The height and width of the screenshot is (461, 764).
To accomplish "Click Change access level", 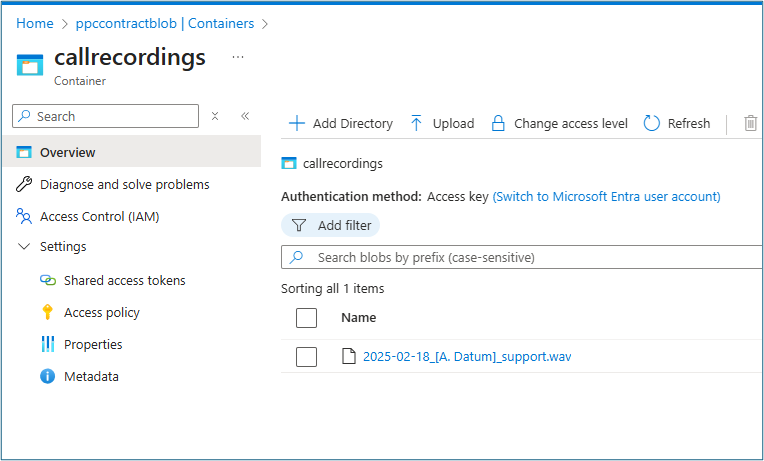I will click(559, 123).
